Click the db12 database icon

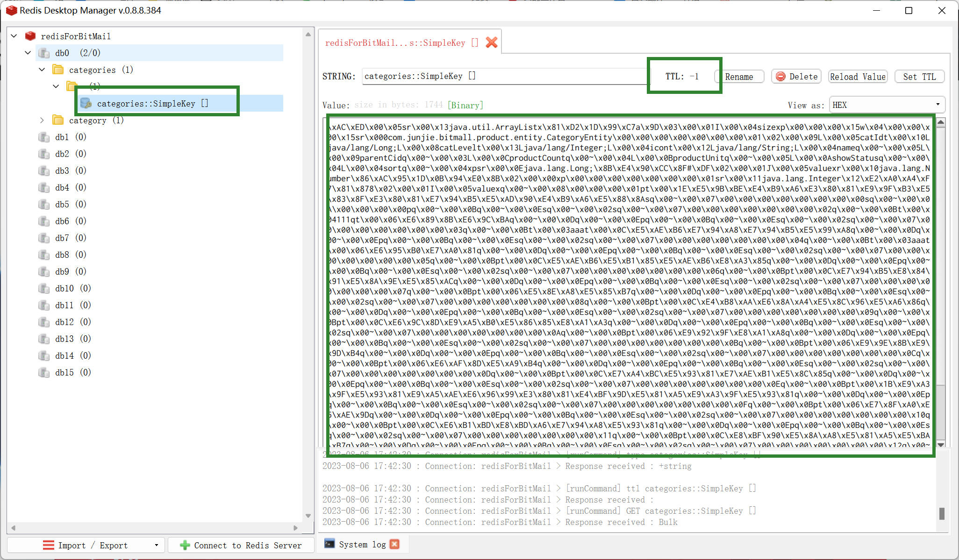click(x=44, y=322)
